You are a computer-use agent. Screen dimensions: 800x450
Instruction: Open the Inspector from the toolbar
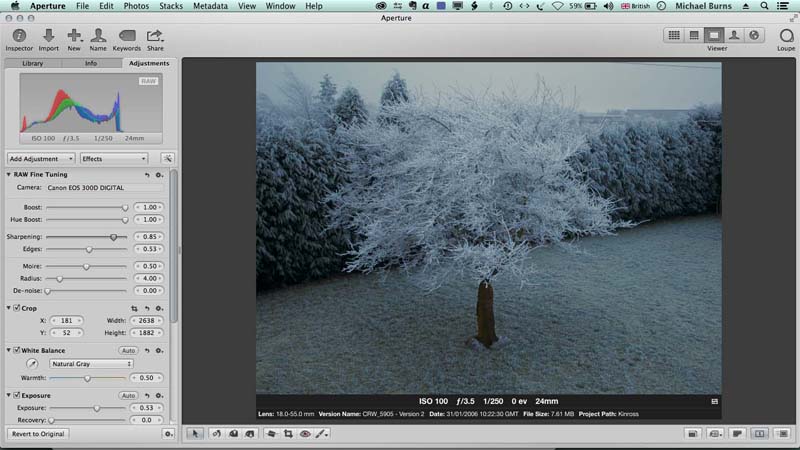[19, 39]
